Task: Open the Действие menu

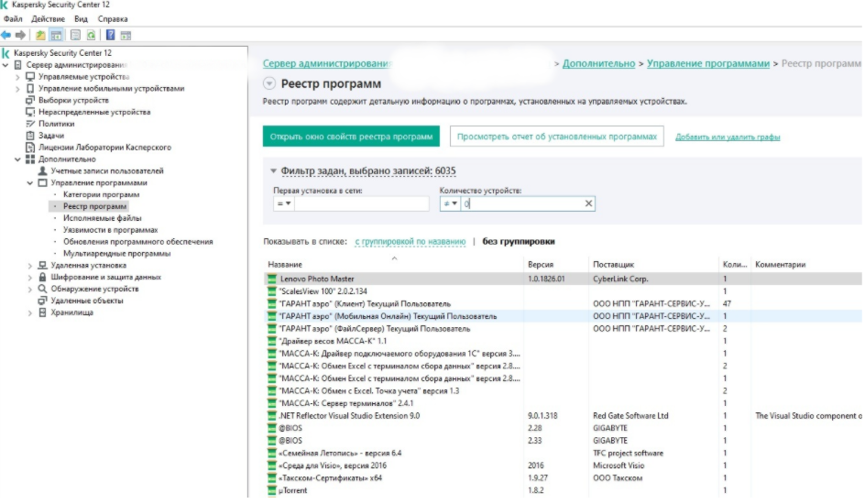Action: (x=48, y=18)
